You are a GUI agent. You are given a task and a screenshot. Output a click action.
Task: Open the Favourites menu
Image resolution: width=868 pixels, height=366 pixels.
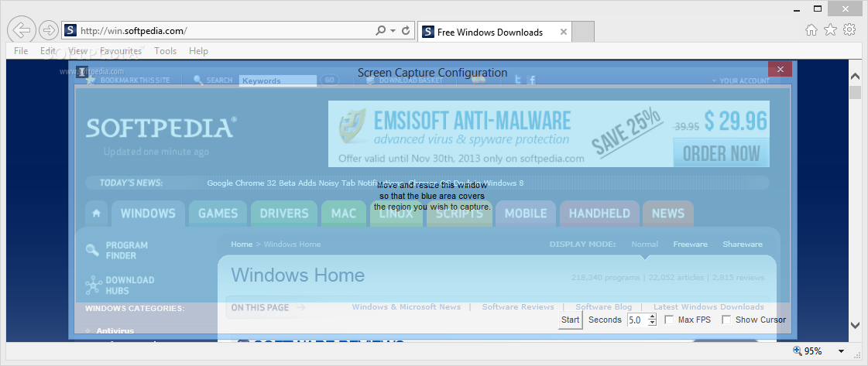(x=121, y=51)
